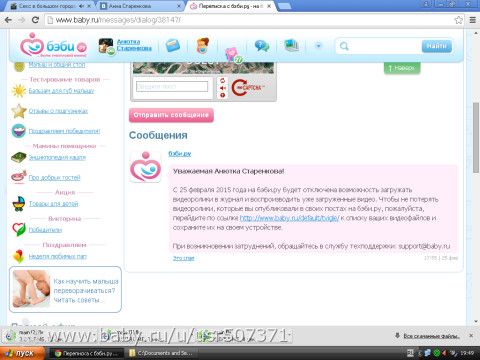Open the Анютка Старенкова profile link
This screenshot has width=480, height=360.
click(x=134, y=45)
